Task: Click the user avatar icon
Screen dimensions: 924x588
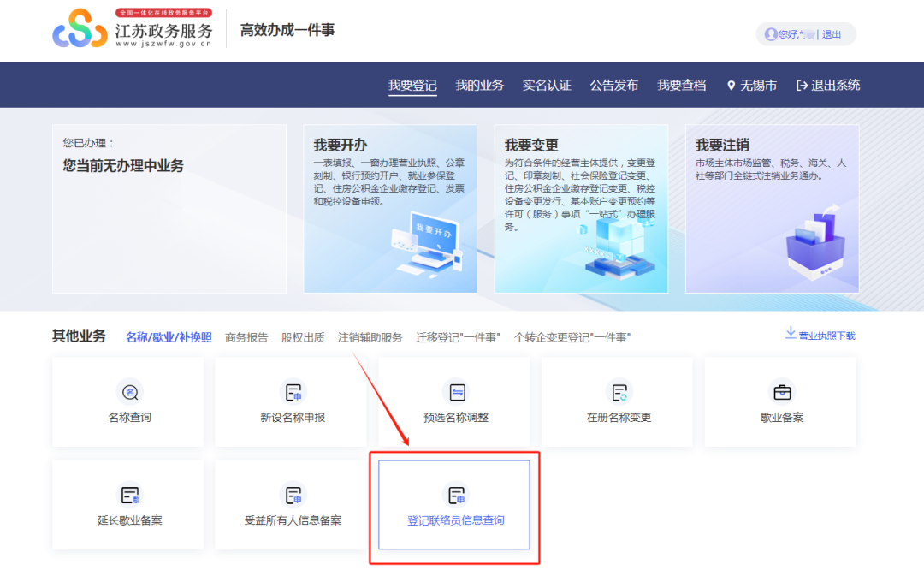Action: click(771, 34)
